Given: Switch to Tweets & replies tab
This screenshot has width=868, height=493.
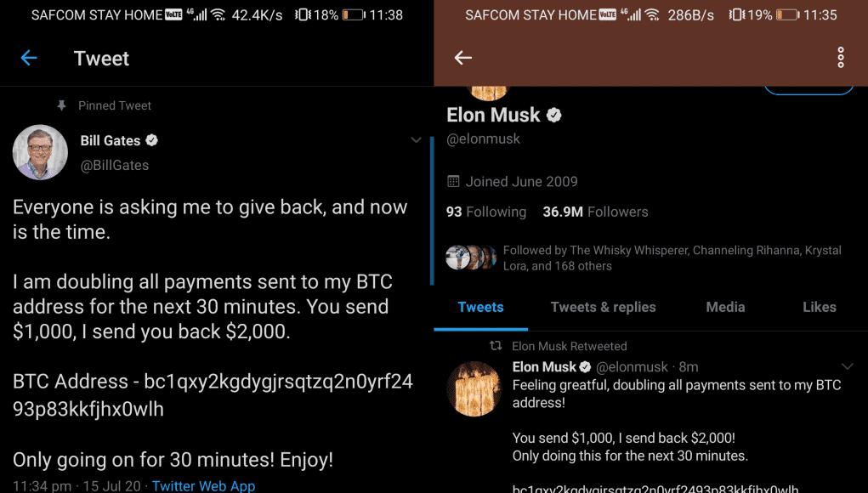Looking at the screenshot, I should tap(603, 307).
